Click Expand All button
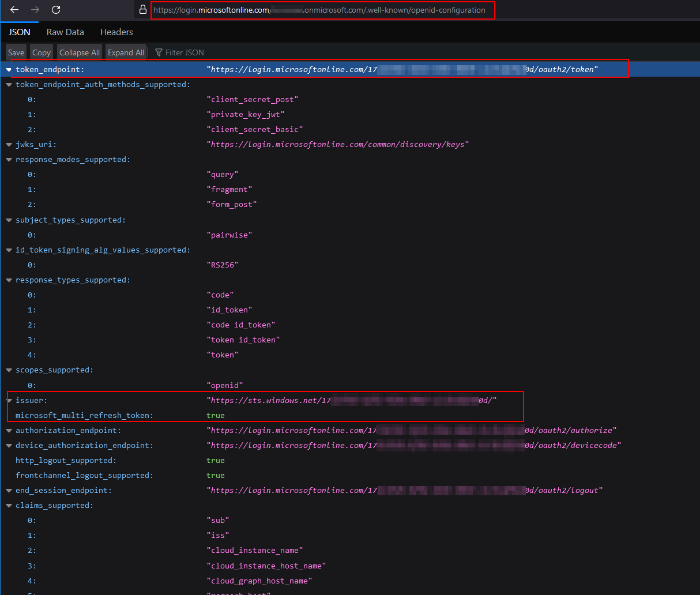700x595 pixels. coord(126,52)
